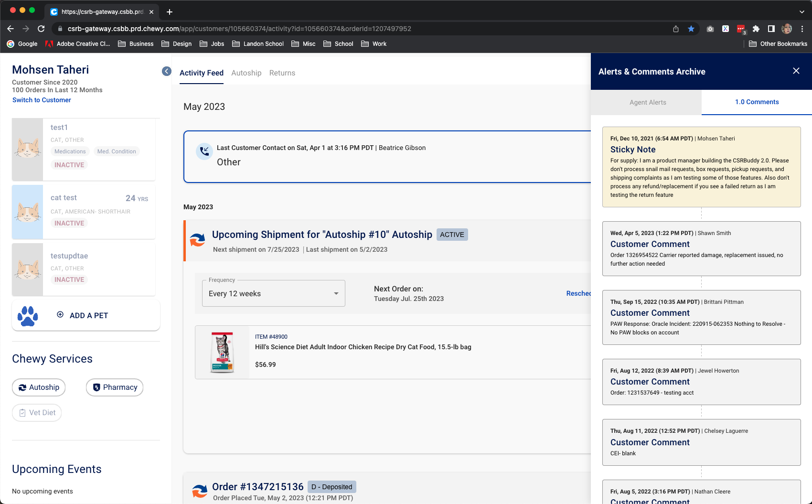This screenshot has width=812, height=504.
Task: Toggle the browser side panel icon
Action: (x=771, y=29)
